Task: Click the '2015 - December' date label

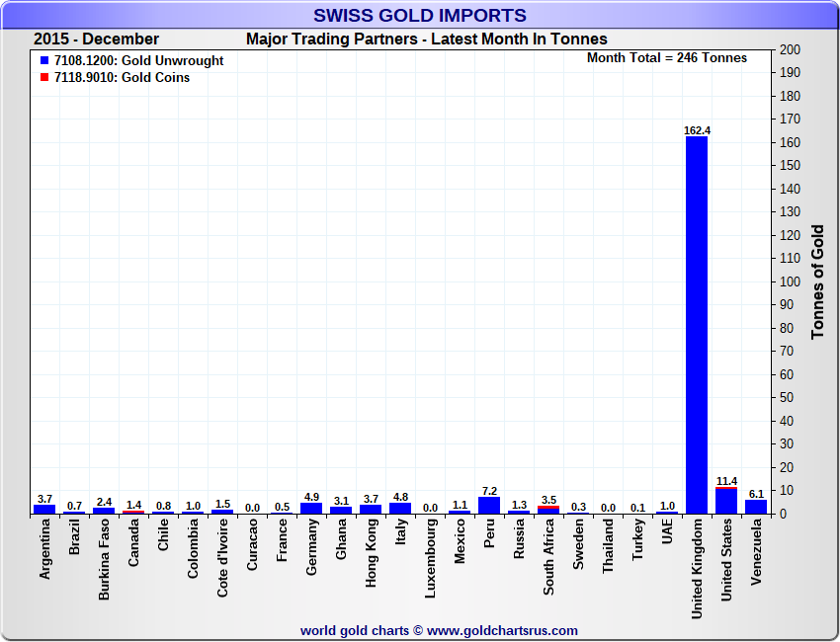Action: point(96,40)
